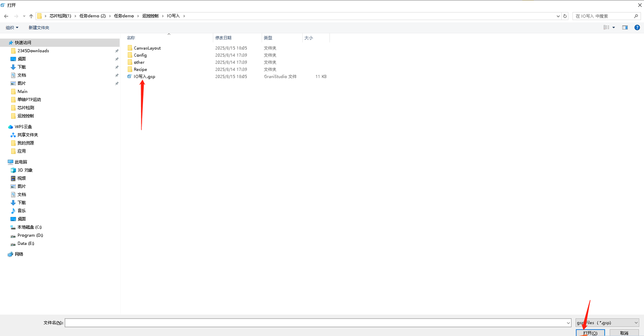The height and width of the screenshot is (336, 644).
Task: Select the IO写入.gsp GraniStudio file
Action: click(x=144, y=77)
